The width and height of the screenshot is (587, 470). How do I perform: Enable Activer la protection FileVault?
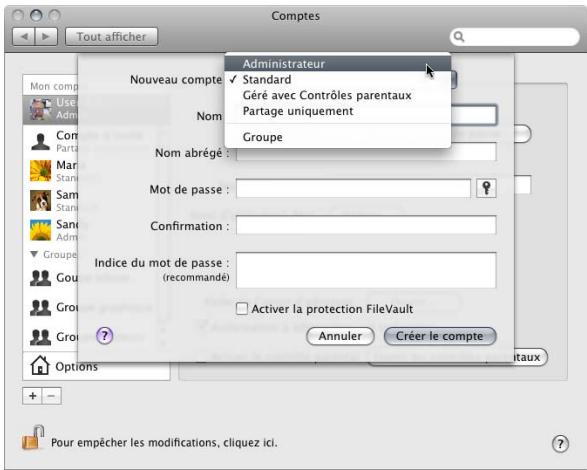242,309
